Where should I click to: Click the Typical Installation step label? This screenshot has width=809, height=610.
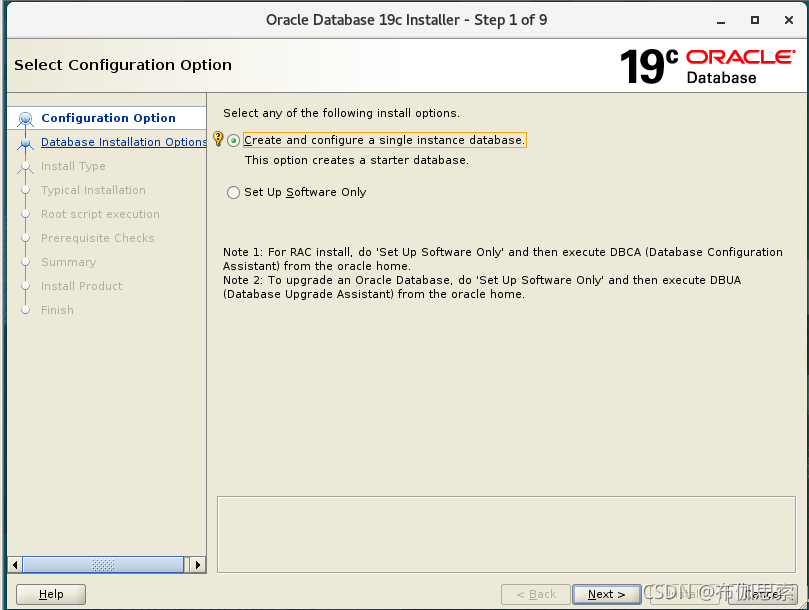[93, 190]
